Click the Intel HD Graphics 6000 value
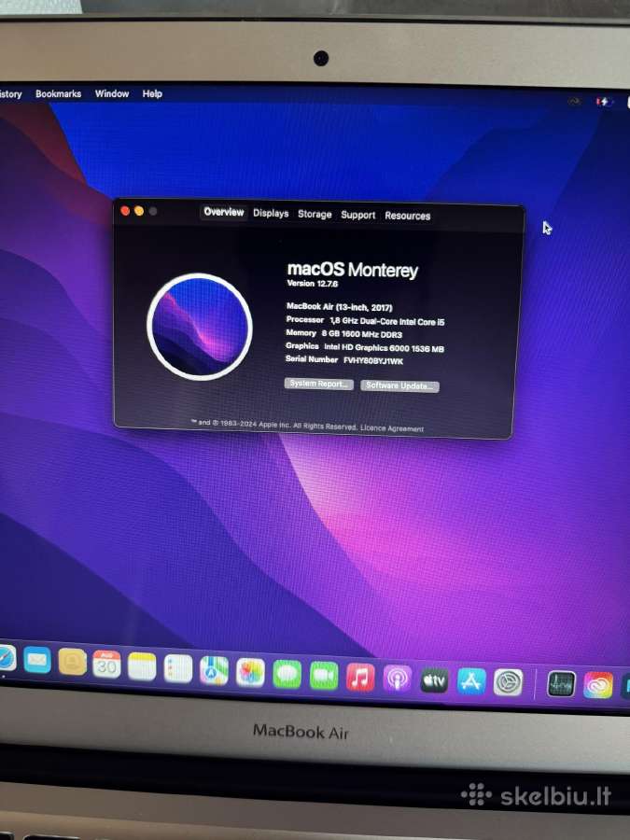The width and height of the screenshot is (630, 840). click(x=384, y=348)
